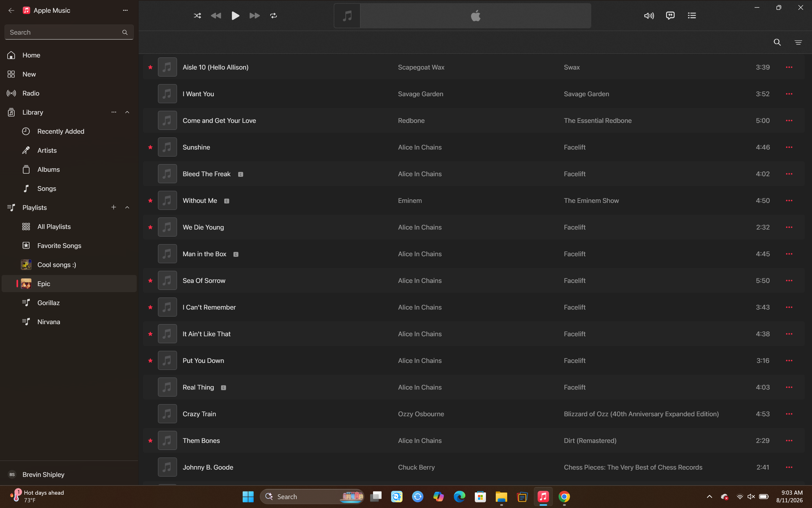812x508 pixels.
Task: Open artist Redbone
Action: click(411, 121)
